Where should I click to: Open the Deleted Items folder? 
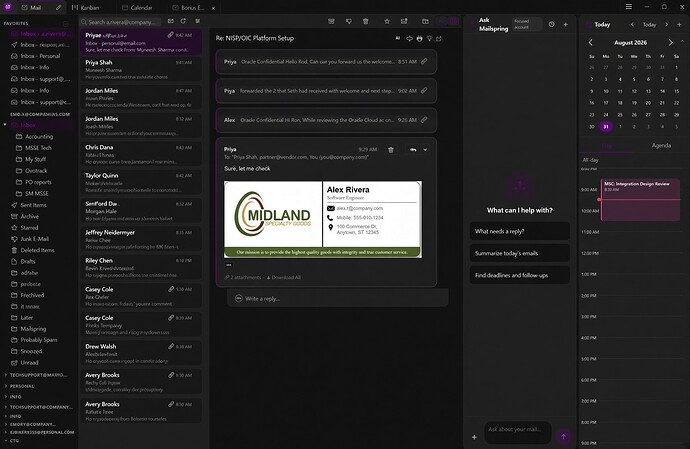coord(37,250)
